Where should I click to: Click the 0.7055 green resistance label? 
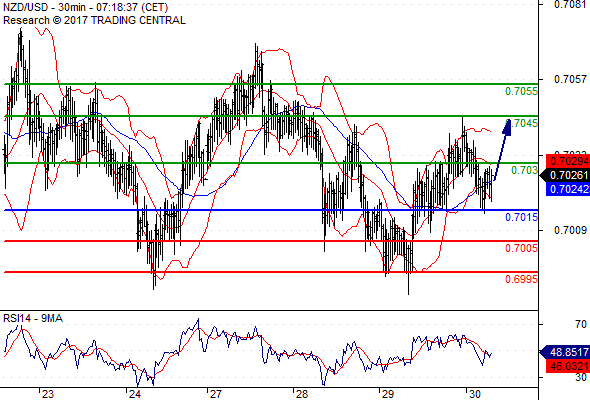(521, 91)
